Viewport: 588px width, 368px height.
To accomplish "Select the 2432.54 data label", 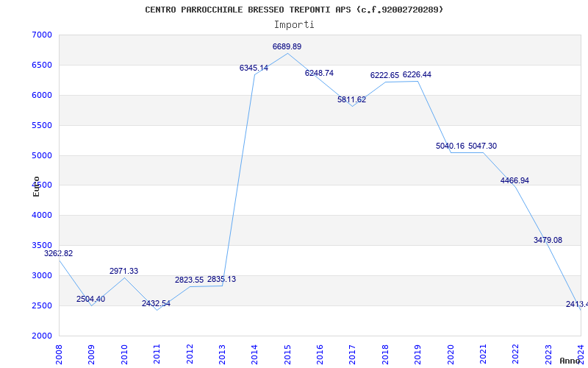I will (156, 303).
